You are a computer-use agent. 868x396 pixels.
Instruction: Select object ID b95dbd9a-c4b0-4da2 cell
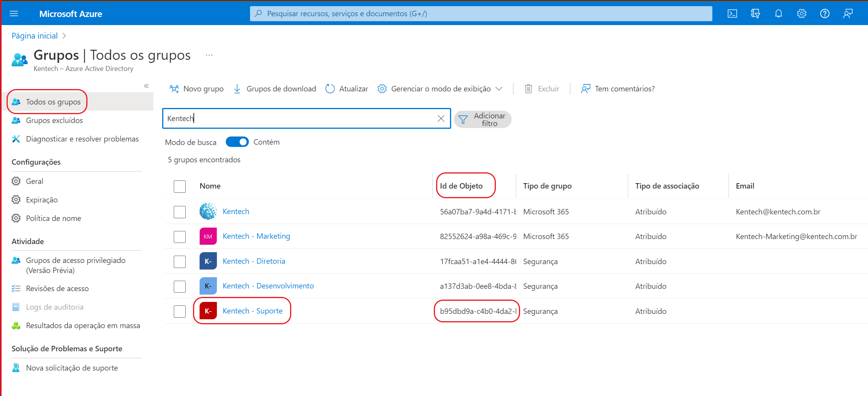(478, 311)
